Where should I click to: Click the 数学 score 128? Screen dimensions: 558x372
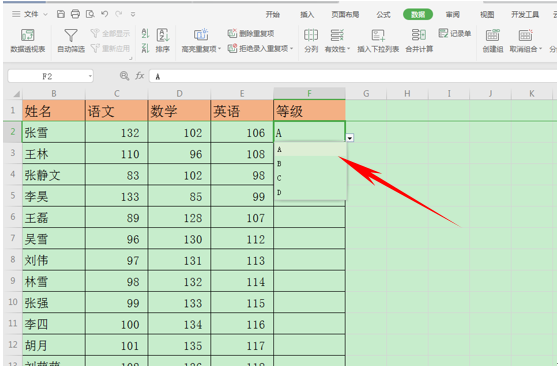[179, 218]
